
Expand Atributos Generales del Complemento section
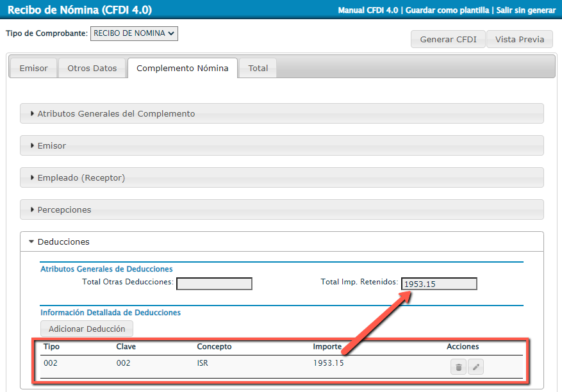pyautogui.click(x=116, y=113)
